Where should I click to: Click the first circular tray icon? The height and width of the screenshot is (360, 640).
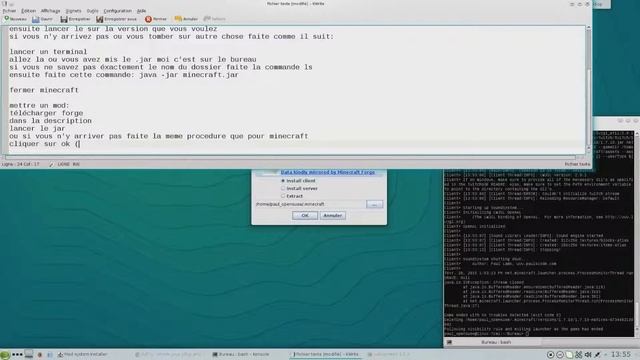coord(551,355)
